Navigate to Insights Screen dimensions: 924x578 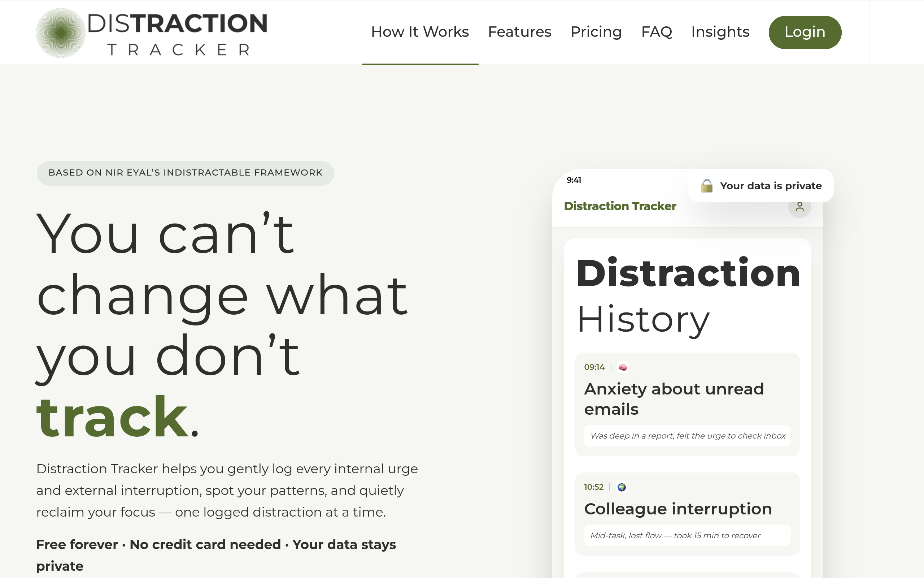(720, 32)
